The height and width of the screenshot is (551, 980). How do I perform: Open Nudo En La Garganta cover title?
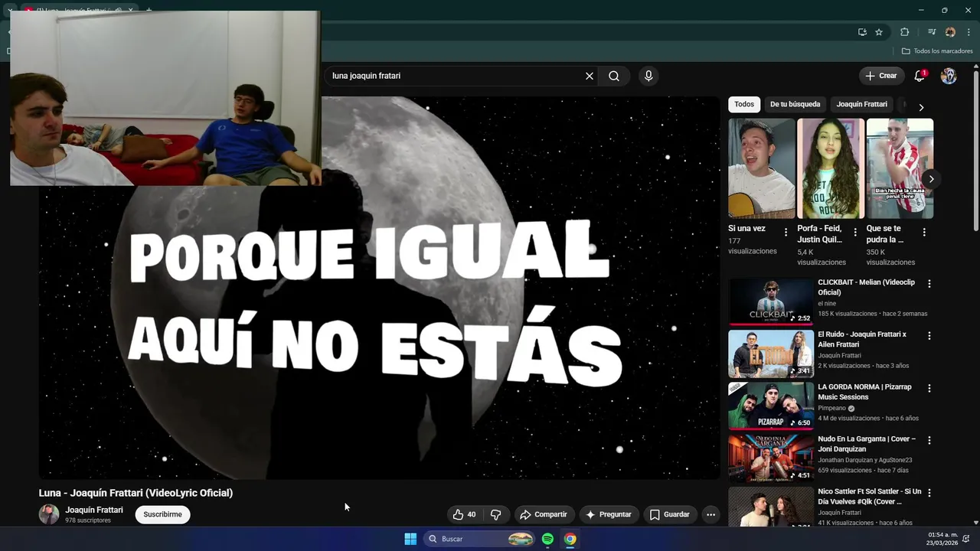(x=867, y=444)
